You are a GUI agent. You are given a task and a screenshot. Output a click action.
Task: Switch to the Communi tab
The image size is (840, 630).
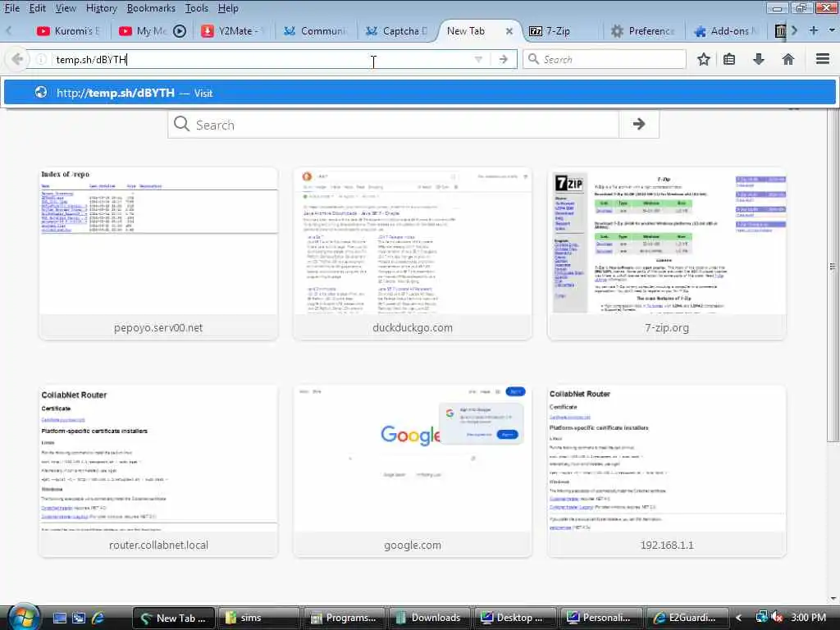tap(316, 31)
